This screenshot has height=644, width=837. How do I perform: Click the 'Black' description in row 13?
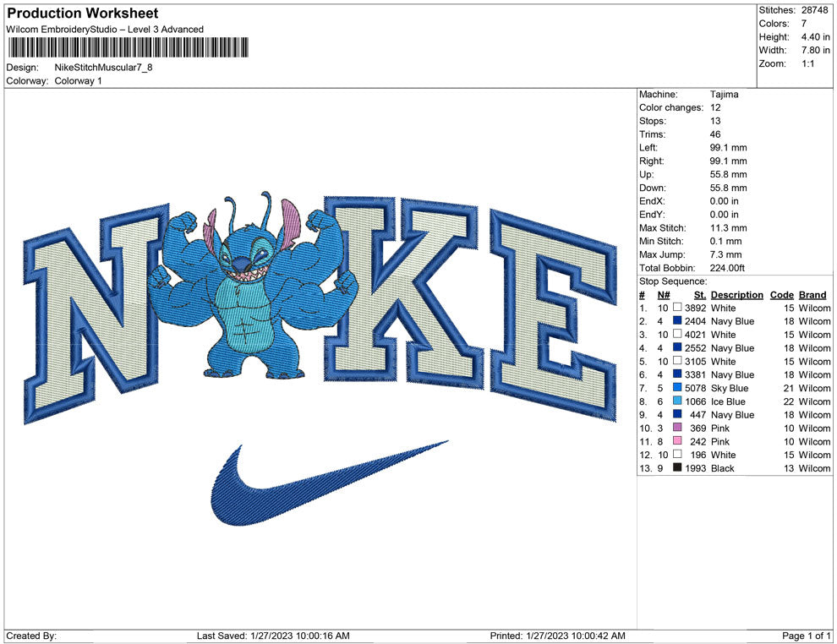pyautogui.click(x=722, y=468)
